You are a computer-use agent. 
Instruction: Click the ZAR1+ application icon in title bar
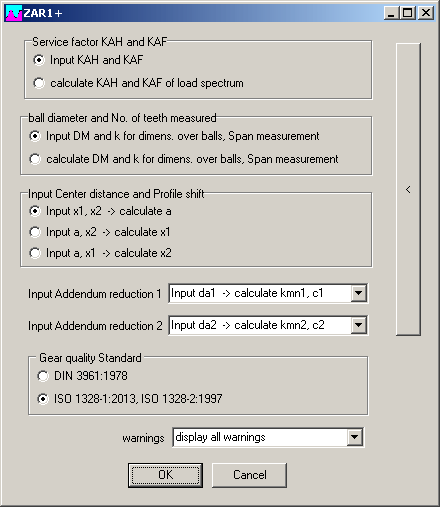(x=14, y=13)
